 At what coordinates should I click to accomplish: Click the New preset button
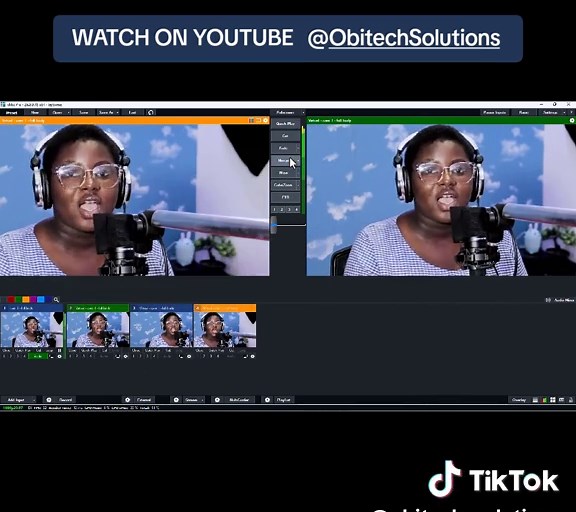pos(35,112)
